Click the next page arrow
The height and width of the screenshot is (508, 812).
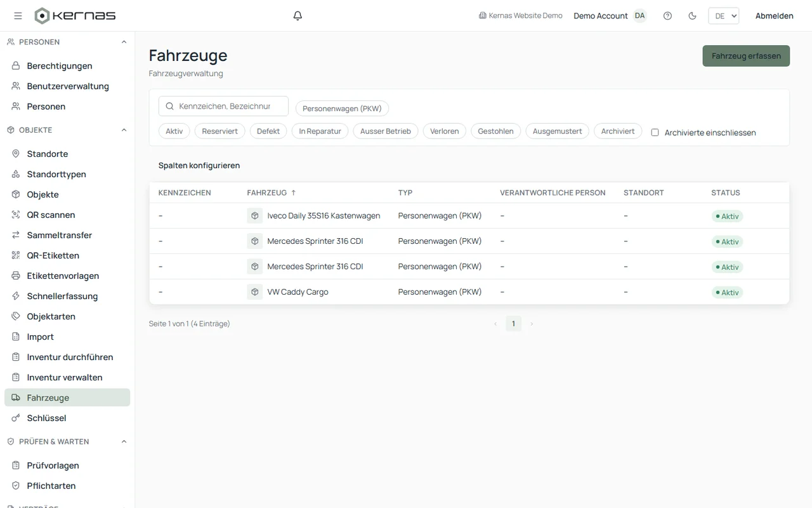pos(532,324)
